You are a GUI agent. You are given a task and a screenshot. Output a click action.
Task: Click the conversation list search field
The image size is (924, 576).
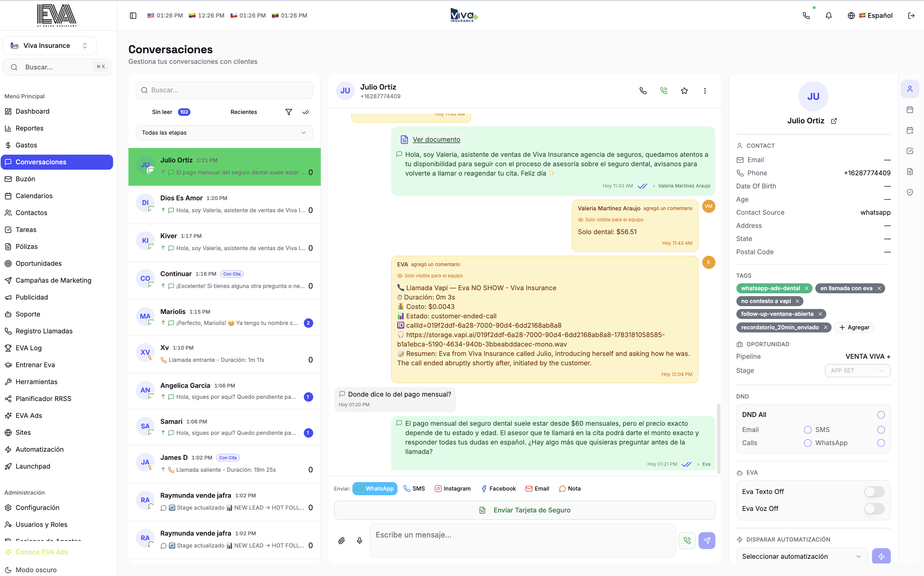click(x=224, y=90)
